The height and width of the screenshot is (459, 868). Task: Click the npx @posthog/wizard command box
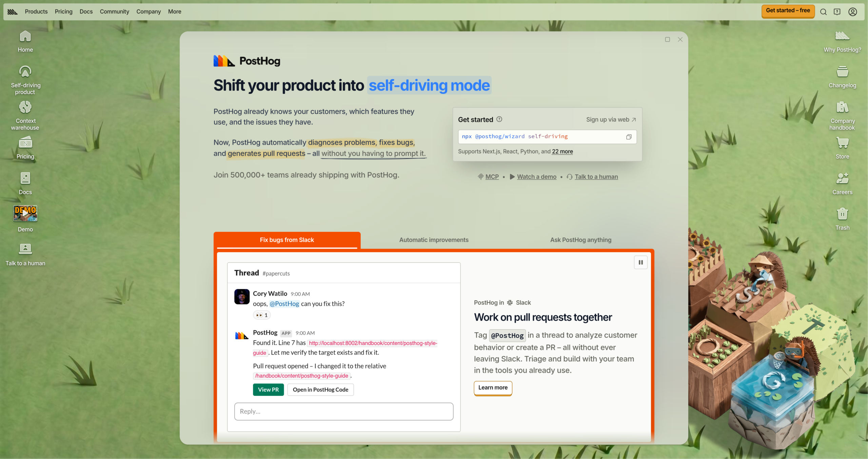point(547,137)
